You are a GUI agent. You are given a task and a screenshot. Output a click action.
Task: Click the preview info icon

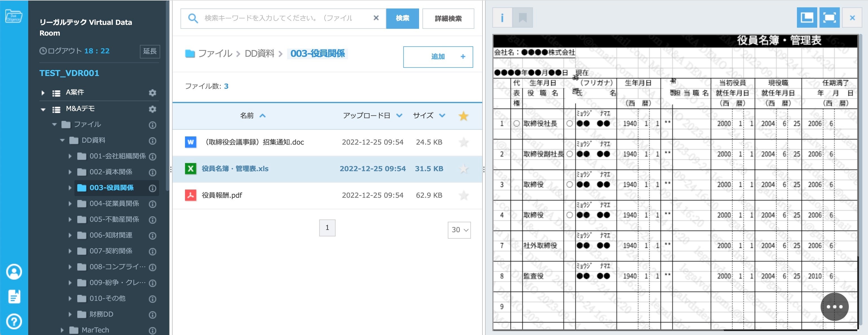502,18
